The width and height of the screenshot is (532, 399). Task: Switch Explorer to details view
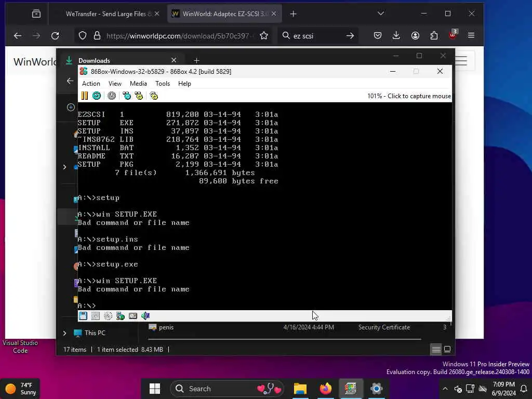click(436, 349)
